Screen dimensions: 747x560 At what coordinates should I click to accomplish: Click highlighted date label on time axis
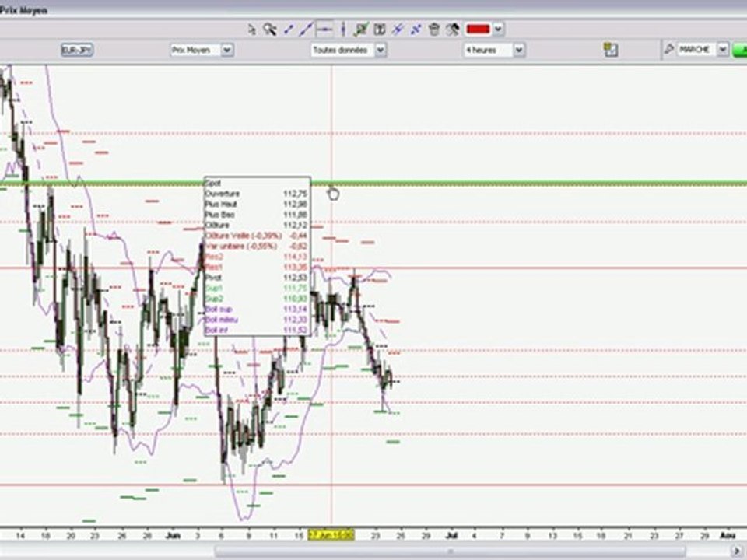tap(331, 535)
